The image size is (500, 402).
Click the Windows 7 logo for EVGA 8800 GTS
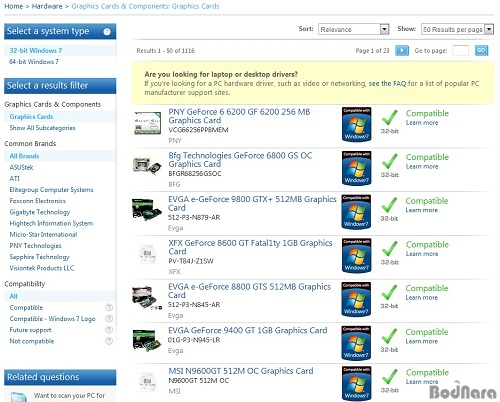coord(356,299)
